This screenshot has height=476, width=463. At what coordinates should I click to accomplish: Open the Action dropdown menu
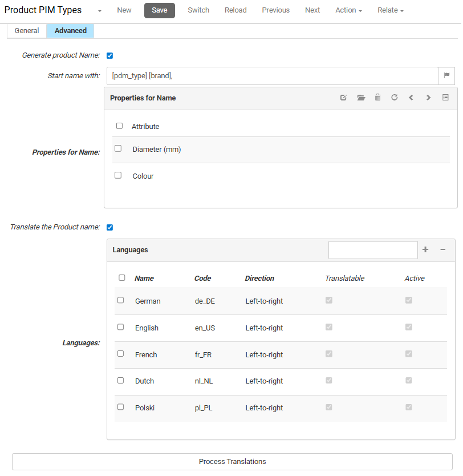pyautogui.click(x=348, y=10)
